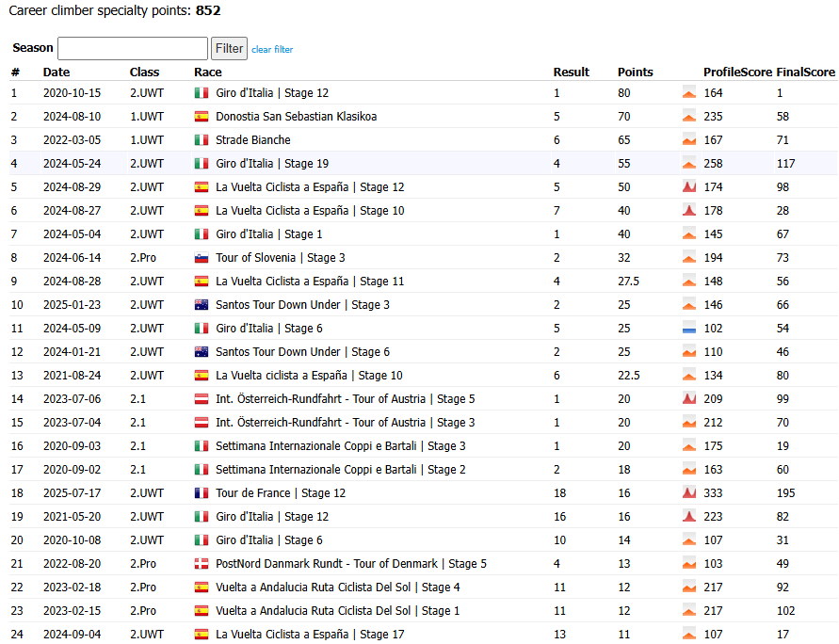This screenshot has width=839, height=644.
Task: Click the clear filter link
Action: click(x=272, y=49)
